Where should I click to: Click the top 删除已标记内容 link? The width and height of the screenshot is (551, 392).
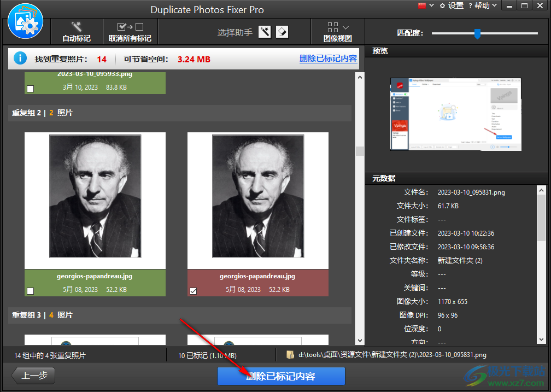[x=328, y=58]
